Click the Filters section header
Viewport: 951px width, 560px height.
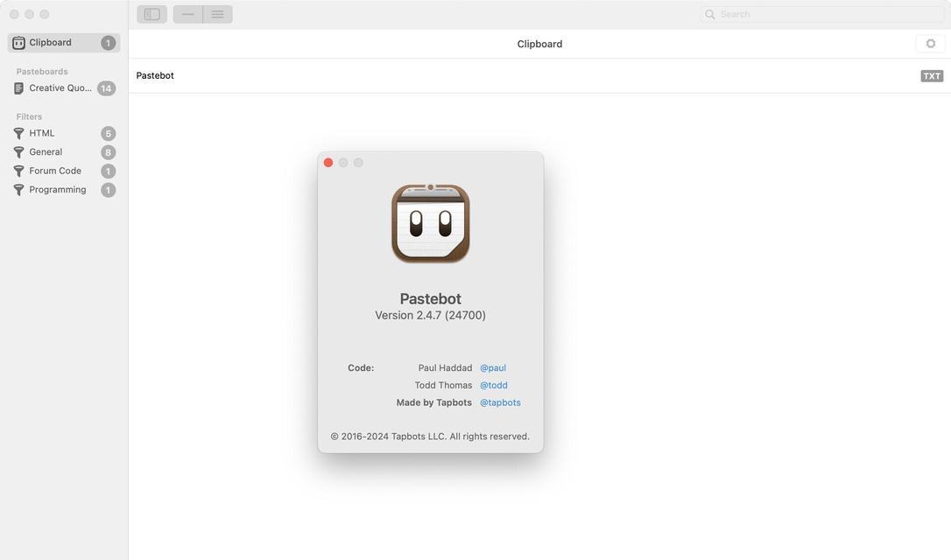coord(29,116)
